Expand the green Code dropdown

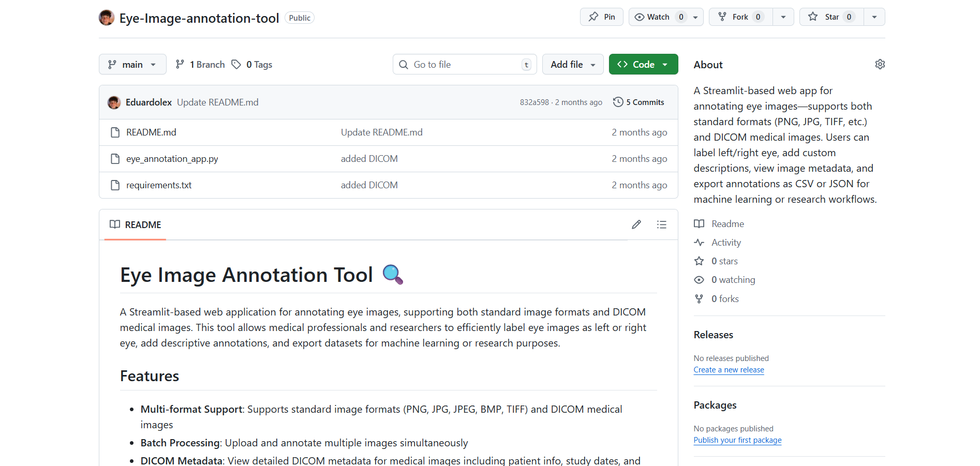(x=643, y=65)
